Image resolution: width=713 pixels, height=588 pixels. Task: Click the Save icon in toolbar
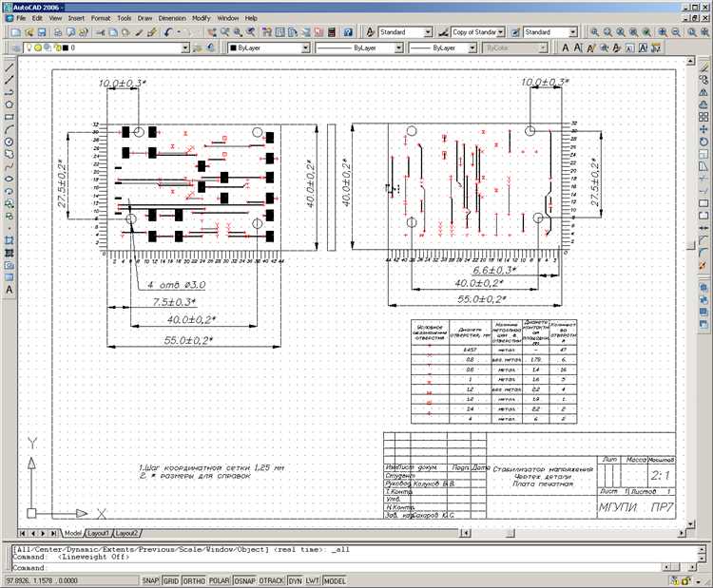(x=44, y=31)
